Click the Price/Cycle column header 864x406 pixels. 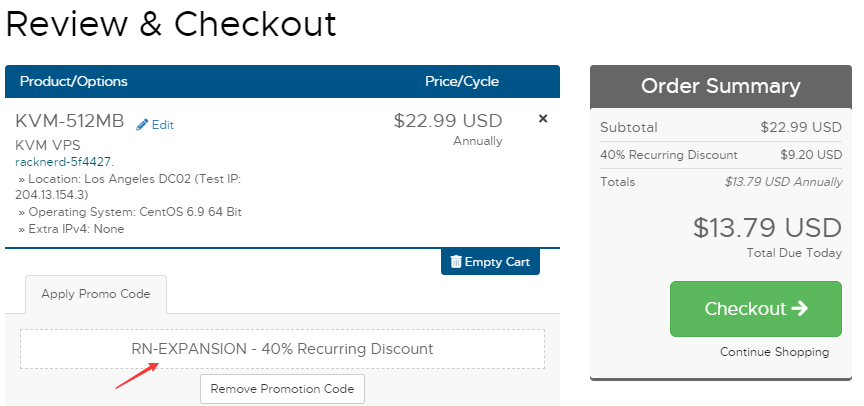click(x=461, y=82)
